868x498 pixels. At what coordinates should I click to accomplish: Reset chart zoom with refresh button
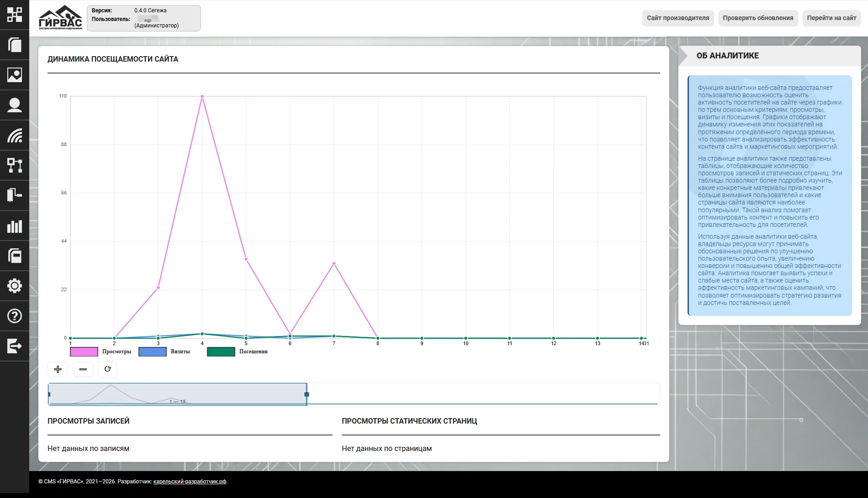(x=107, y=369)
